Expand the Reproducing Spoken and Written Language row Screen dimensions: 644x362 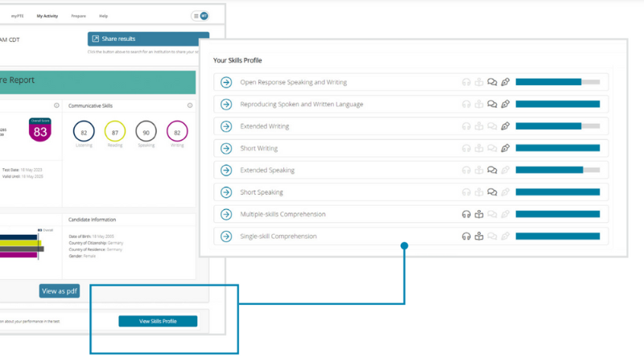pyautogui.click(x=226, y=104)
